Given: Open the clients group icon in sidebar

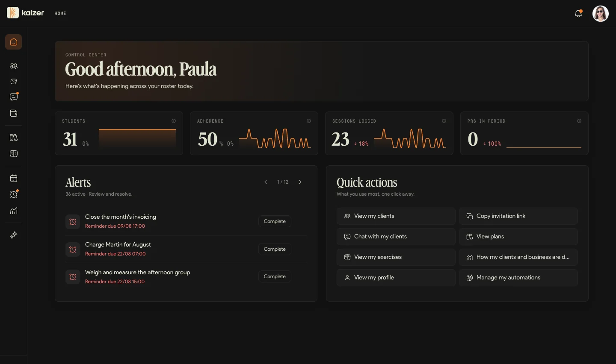Looking at the screenshot, I should [14, 66].
